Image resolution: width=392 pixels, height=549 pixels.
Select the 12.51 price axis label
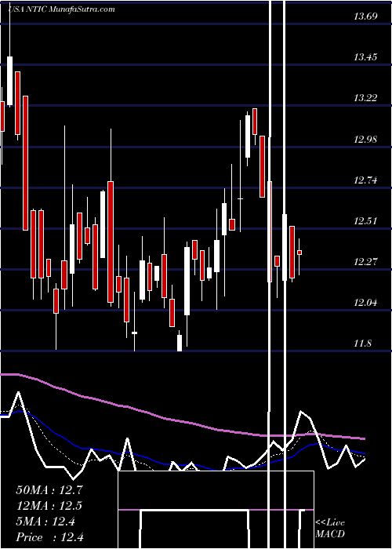pos(365,221)
